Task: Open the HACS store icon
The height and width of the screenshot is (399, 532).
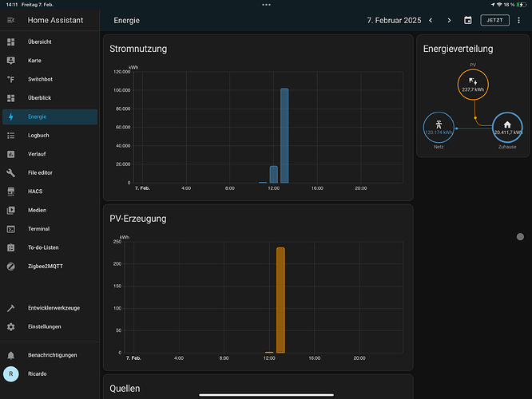Action: coord(11,192)
